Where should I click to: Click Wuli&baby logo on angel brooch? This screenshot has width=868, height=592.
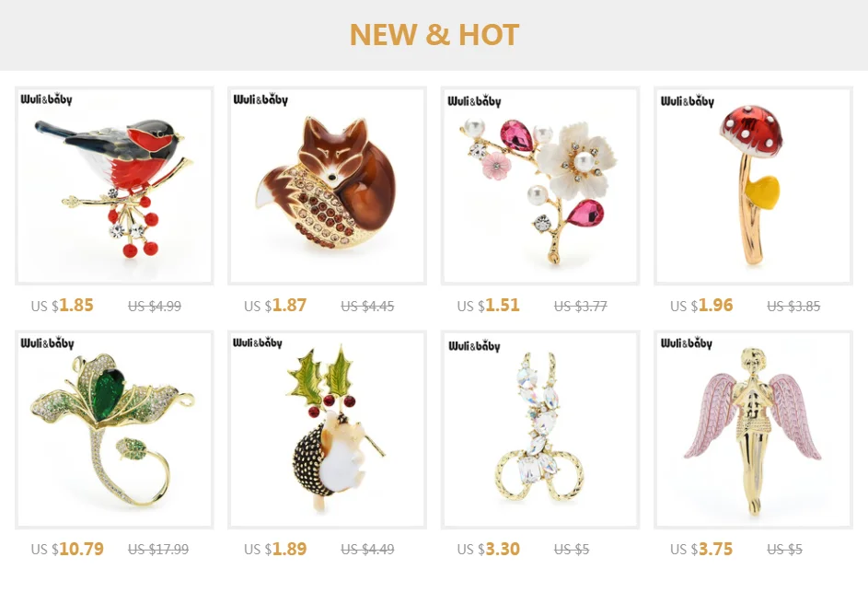(687, 342)
